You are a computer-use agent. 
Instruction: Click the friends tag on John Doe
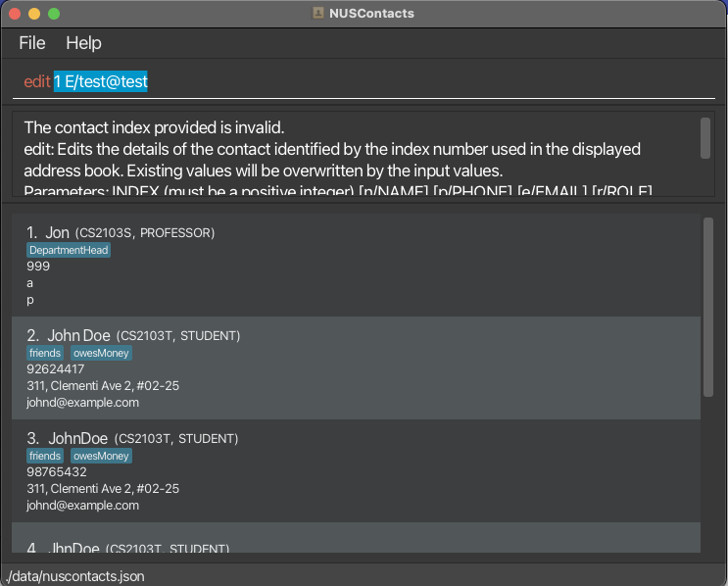tap(45, 353)
